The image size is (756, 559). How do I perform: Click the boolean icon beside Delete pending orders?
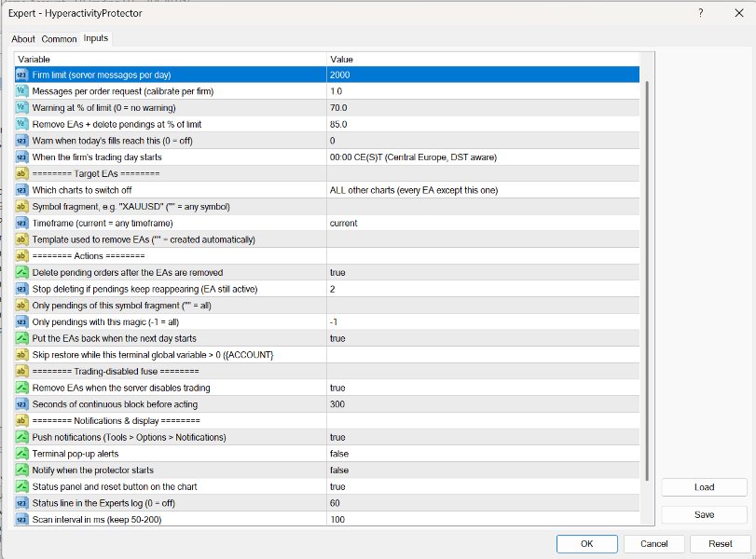click(21, 272)
